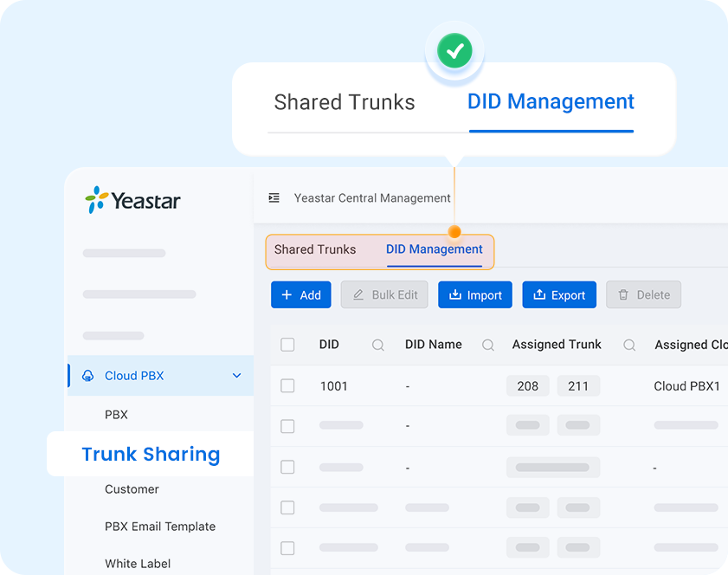Click the Export button

[559, 295]
